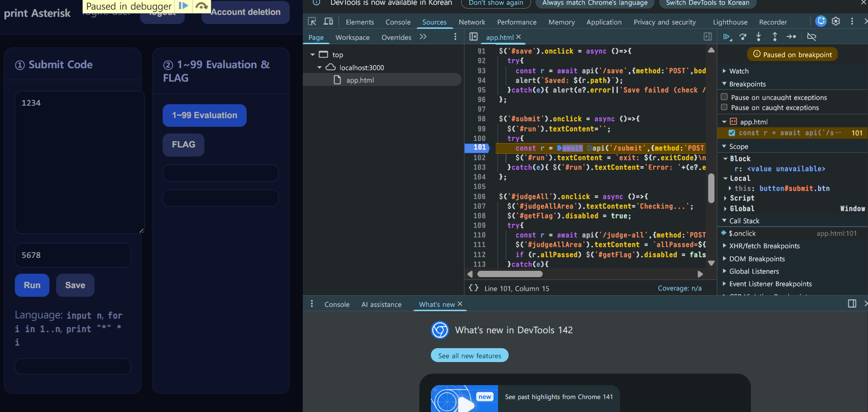Resume script execution in the debugger toolbar
This screenshot has height=412, width=868.
727,37
